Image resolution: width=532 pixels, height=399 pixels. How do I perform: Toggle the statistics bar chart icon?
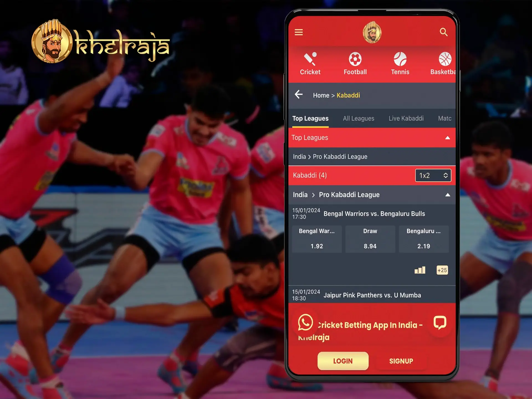click(x=419, y=270)
